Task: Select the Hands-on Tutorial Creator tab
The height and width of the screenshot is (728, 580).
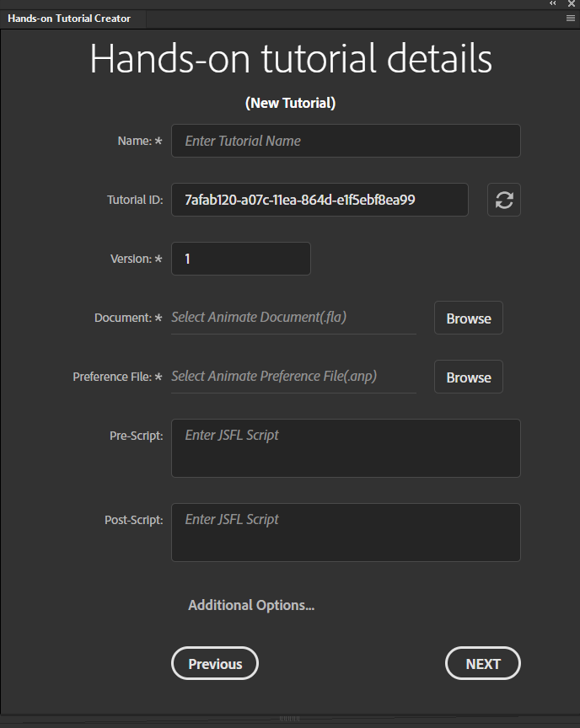Action: coord(69,19)
